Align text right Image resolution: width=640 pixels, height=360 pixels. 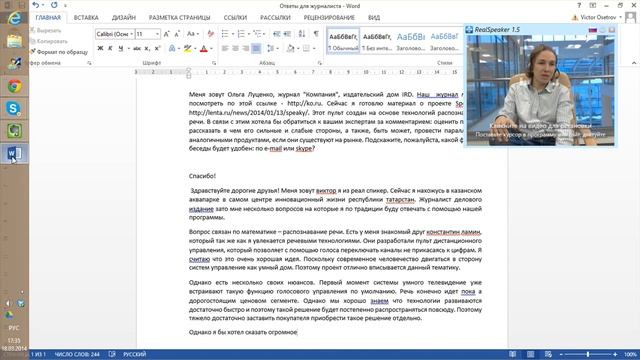(x=246, y=49)
